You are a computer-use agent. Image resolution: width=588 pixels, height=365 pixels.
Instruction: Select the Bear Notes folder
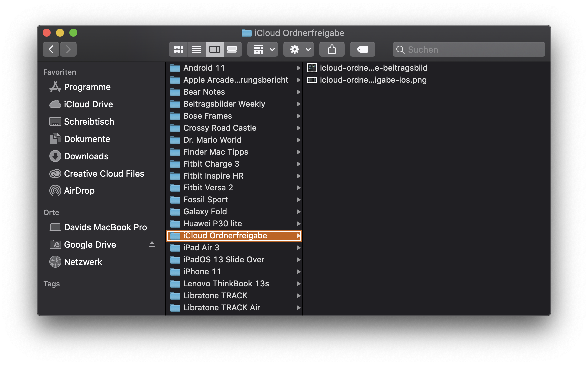pyautogui.click(x=234, y=92)
